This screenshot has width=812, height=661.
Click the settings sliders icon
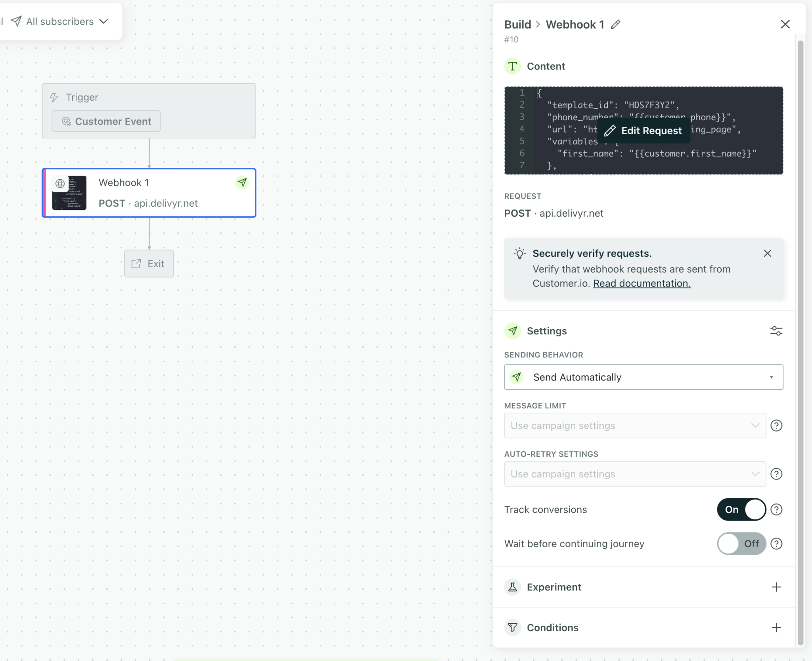pos(776,331)
